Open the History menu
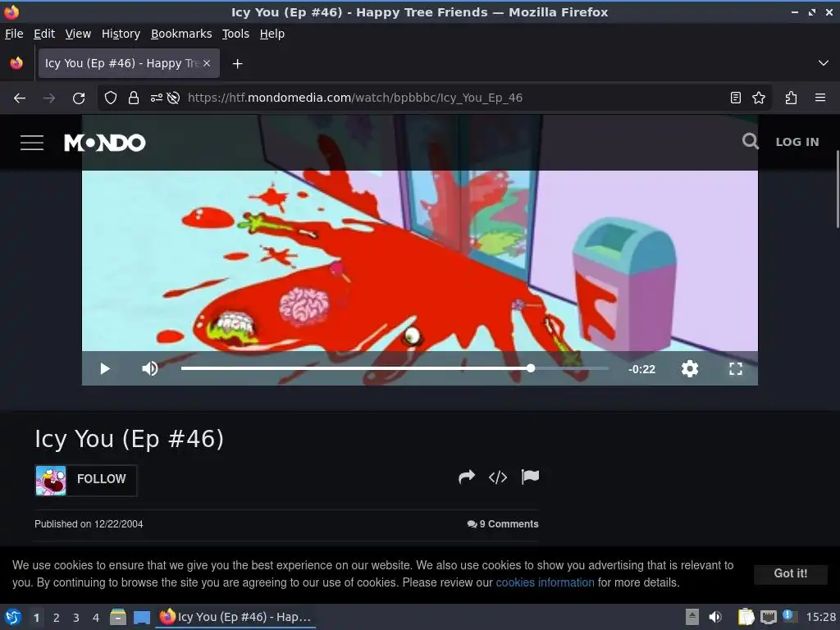 [121, 34]
